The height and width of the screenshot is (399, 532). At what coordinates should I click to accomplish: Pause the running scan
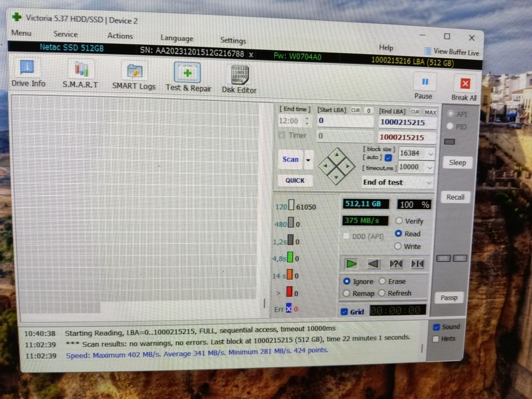point(424,87)
